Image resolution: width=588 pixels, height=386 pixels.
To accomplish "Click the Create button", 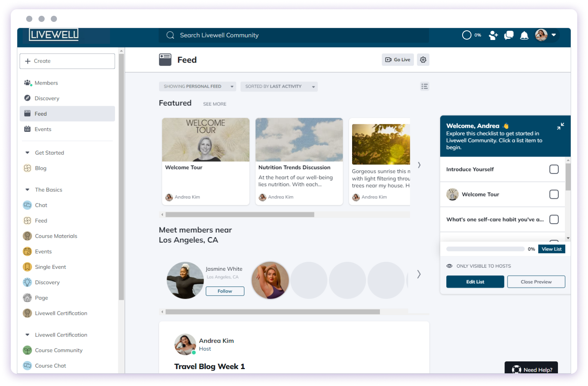I will (67, 61).
